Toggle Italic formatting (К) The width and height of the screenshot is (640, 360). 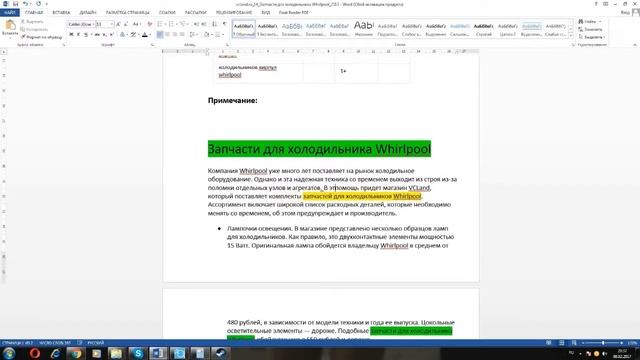[x=78, y=35]
